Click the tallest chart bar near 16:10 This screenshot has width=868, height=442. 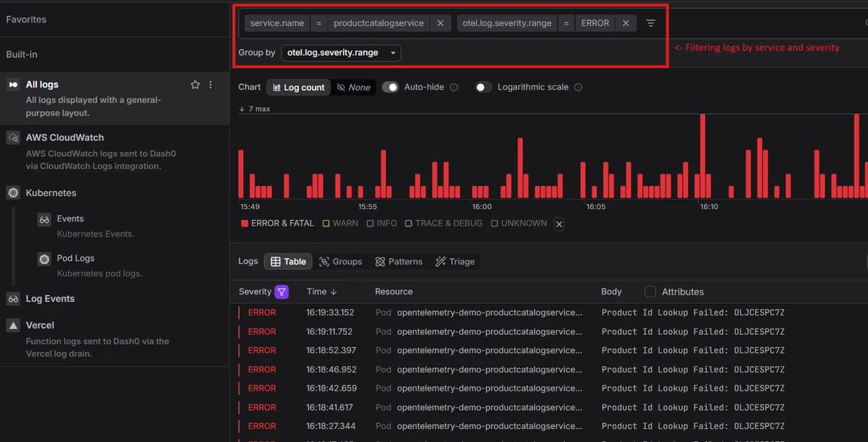tap(702, 156)
